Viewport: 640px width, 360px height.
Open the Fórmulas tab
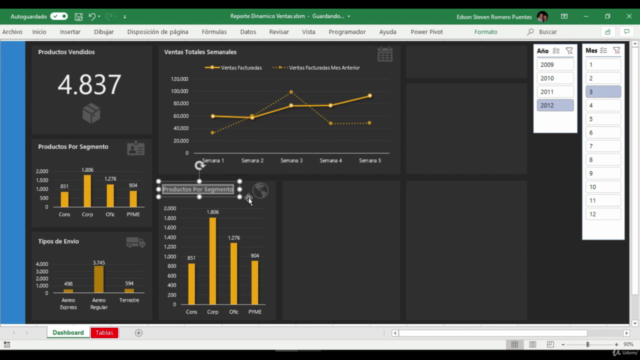(x=214, y=31)
